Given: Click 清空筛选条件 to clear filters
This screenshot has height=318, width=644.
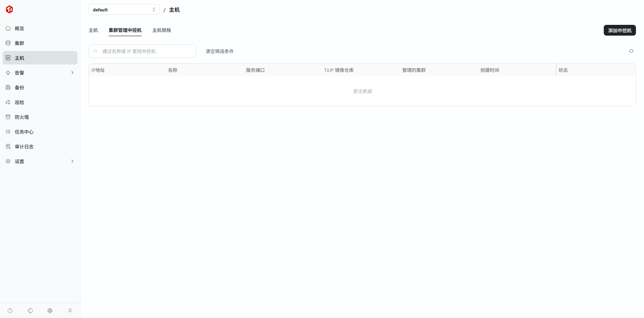Looking at the screenshot, I should pyautogui.click(x=219, y=51).
